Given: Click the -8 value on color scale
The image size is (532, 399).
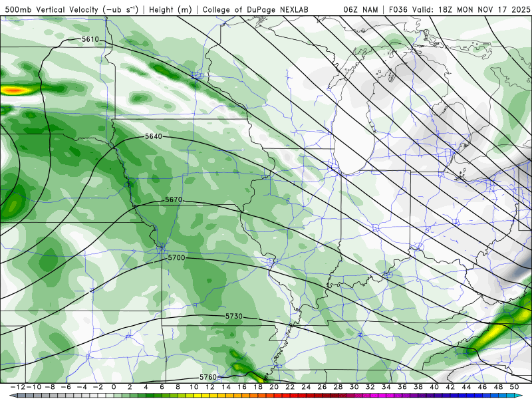Looking at the screenshot, I should point(49,387).
